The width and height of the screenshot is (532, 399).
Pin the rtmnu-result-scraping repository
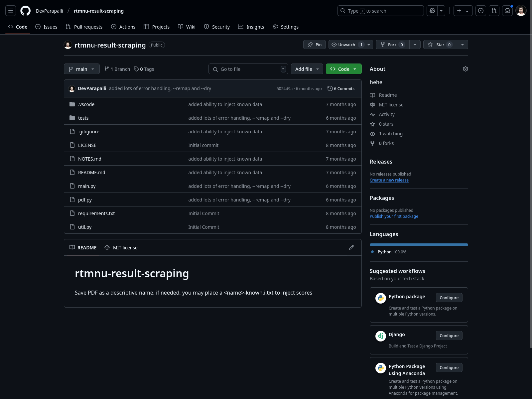click(314, 45)
